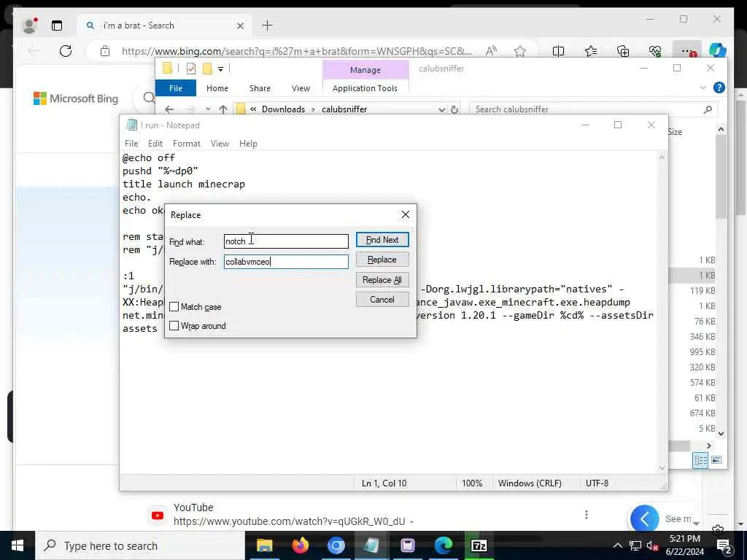Viewport: 747px width, 560px height.
Task: Close the Replace dialog with X
Action: [x=406, y=215]
